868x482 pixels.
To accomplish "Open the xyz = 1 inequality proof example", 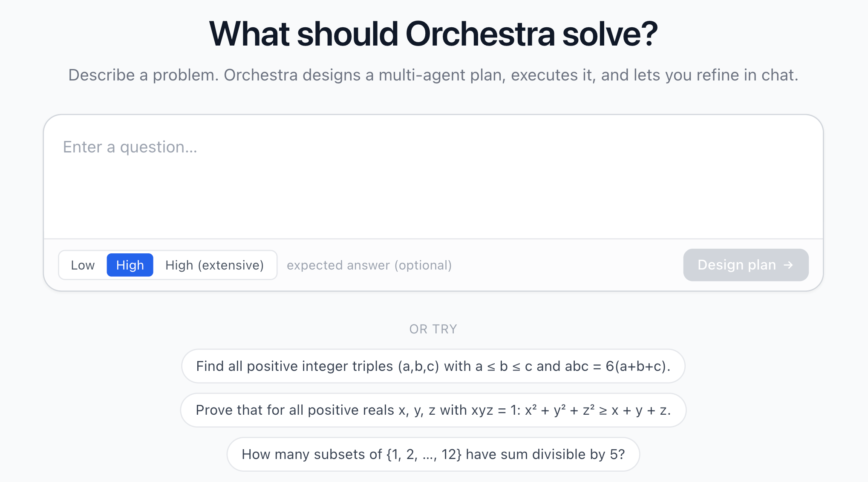I will pyautogui.click(x=433, y=410).
